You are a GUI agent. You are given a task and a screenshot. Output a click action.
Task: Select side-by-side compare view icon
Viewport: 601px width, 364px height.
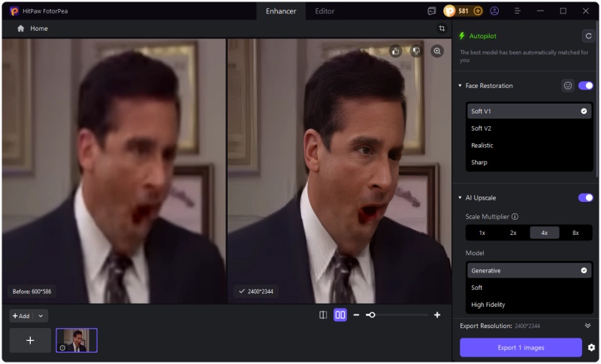[340, 315]
